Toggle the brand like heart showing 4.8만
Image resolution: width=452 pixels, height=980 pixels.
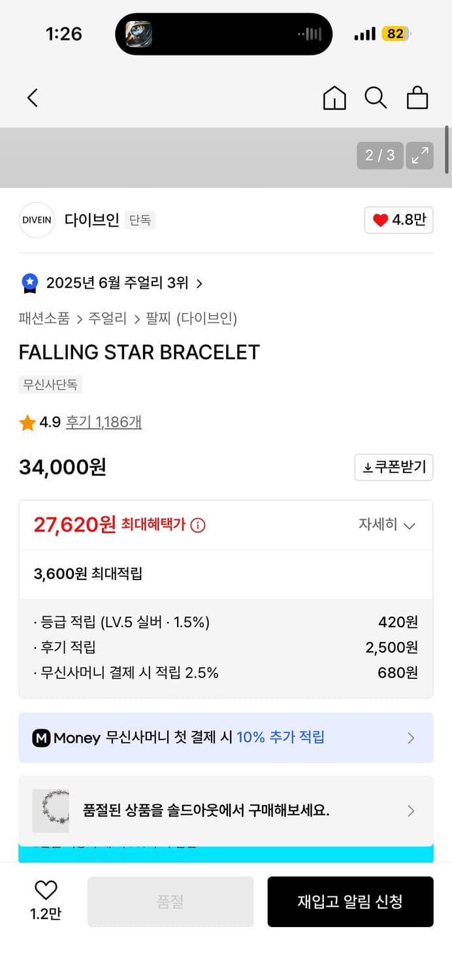pyautogui.click(x=398, y=220)
